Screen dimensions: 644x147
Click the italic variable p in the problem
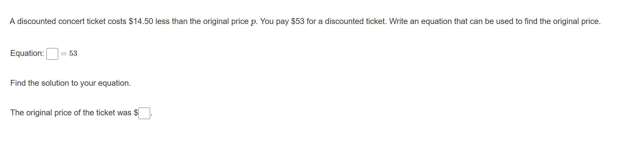click(253, 22)
